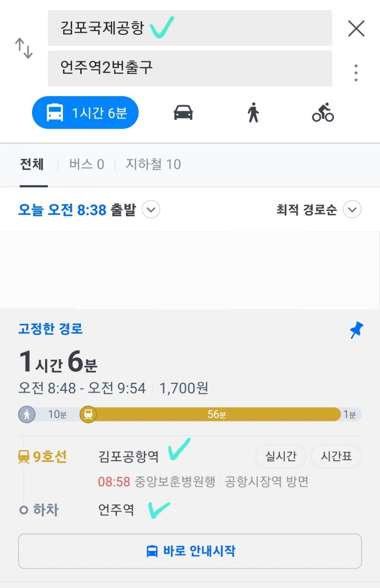Select public transit mode 1시간 6분
This screenshot has height=588, width=380.
[x=85, y=113]
